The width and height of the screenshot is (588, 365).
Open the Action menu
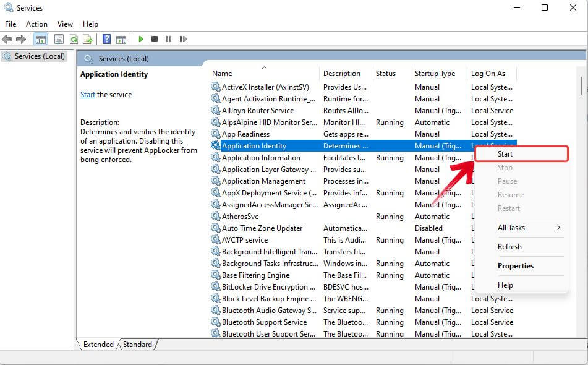pos(36,24)
